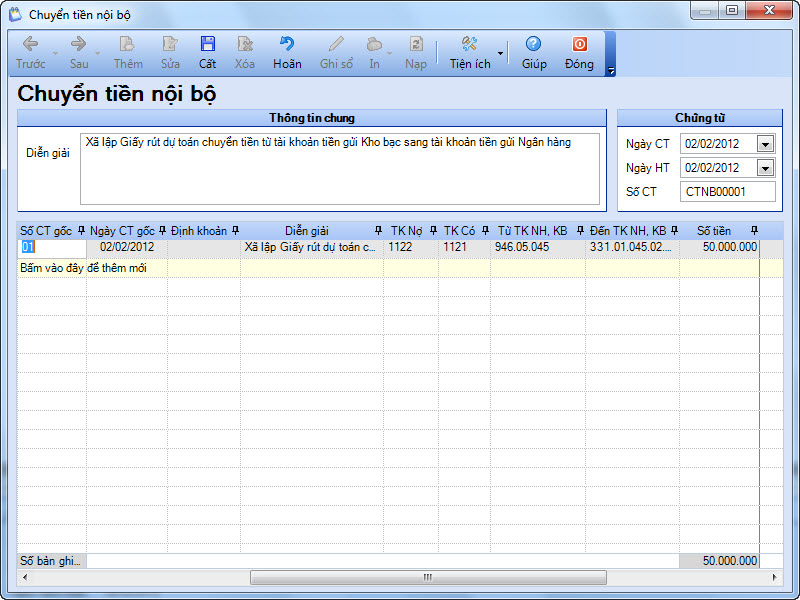Pin the Ngày CT gốc column
This screenshot has height=600, width=800.
[162, 231]
